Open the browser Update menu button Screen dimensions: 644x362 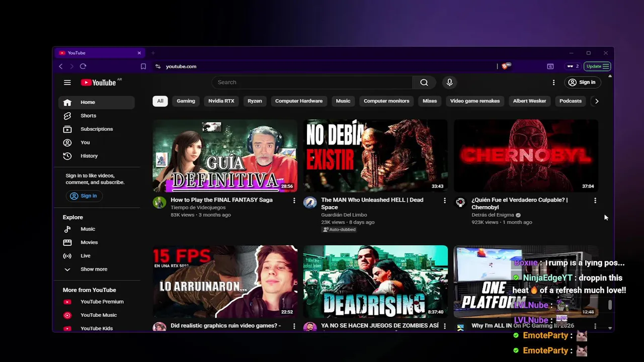click(598, 66)
